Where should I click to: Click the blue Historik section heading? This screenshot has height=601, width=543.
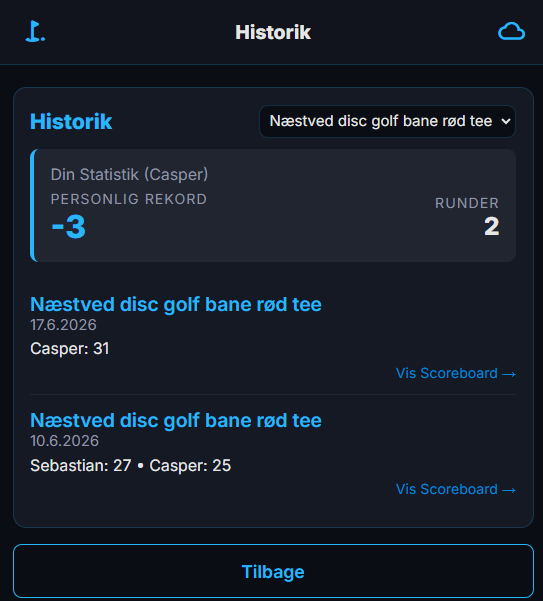pyautogui.click(x=71, y=122)
